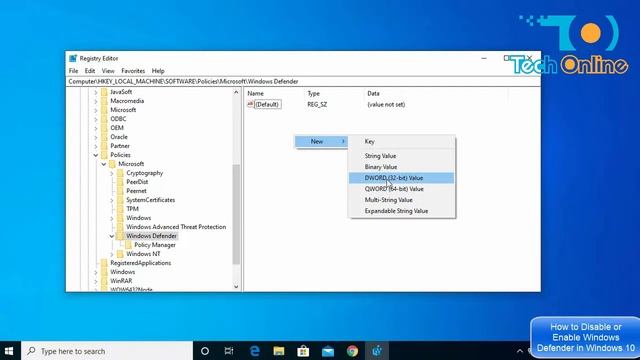Select the Partner folder icon

104,146
